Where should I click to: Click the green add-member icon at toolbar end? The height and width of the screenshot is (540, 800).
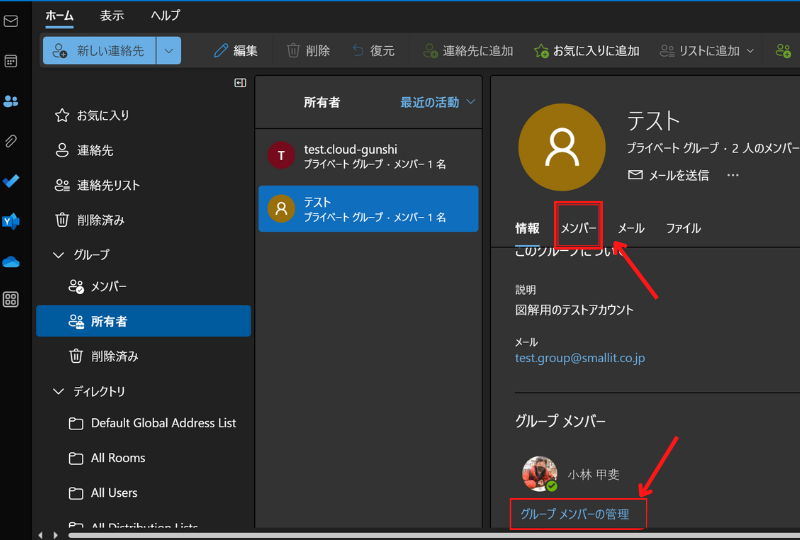pyautogui.click(x=783, y=51)
